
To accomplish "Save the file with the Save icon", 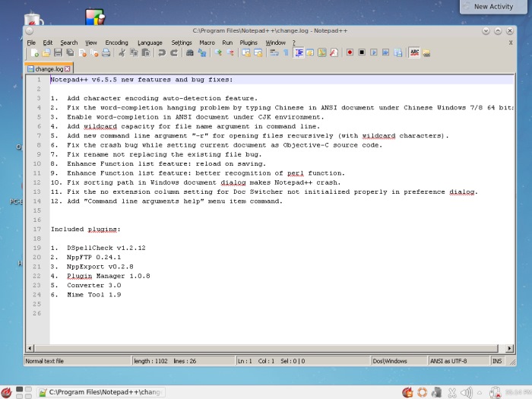I will 58,52.
